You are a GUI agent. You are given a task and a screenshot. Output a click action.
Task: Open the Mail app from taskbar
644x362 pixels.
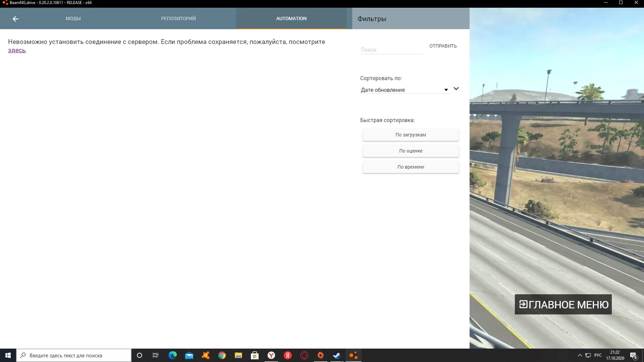click(x=189, y=355)
